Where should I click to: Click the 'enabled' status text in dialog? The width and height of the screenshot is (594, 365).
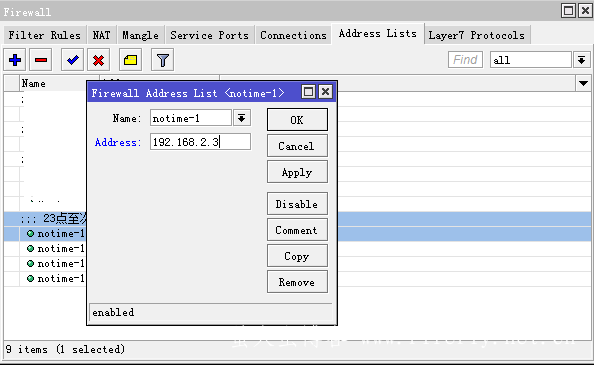coord(113,312)
